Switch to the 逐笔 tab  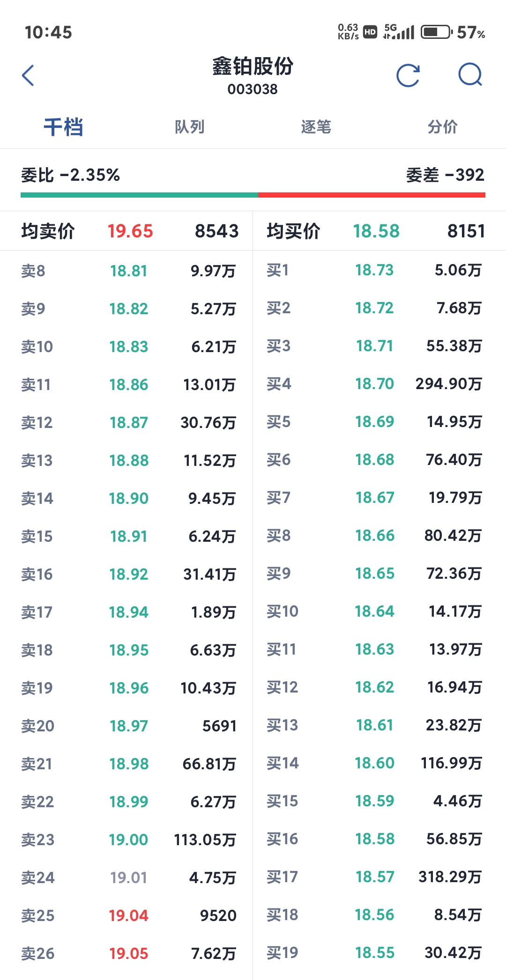(x=316, y=127)
